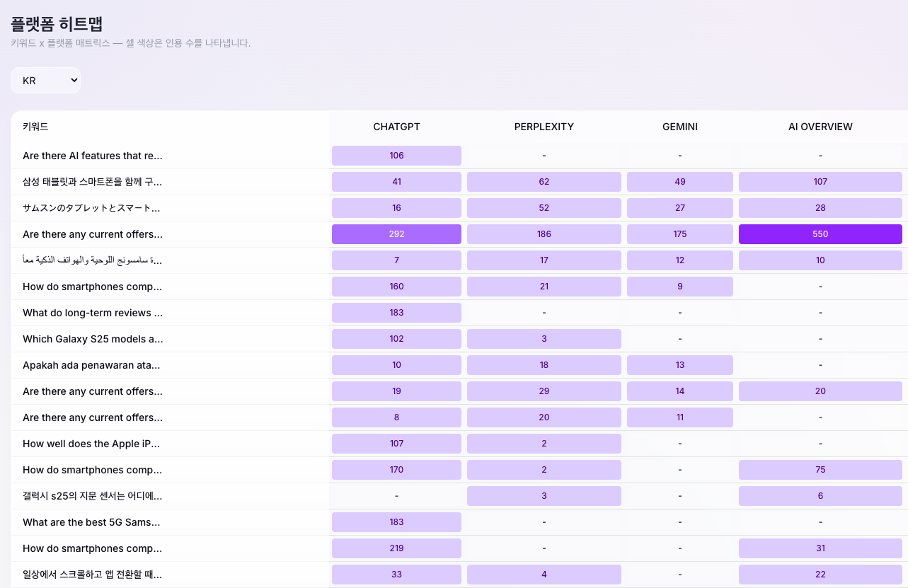908x588 pixels.
Task: Open the KR country dropdown
Action: pos(45,81)
